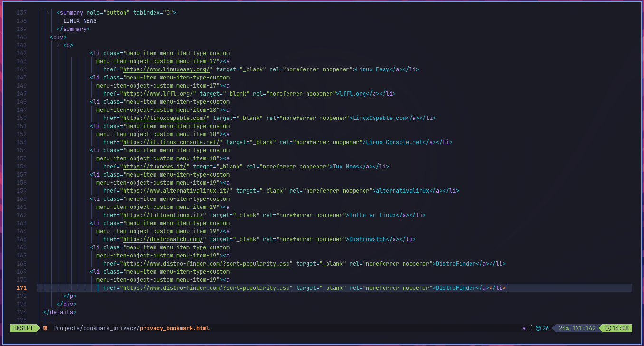
Task: Click the closing </summary> tag
Action: click(x=73, y=29)
